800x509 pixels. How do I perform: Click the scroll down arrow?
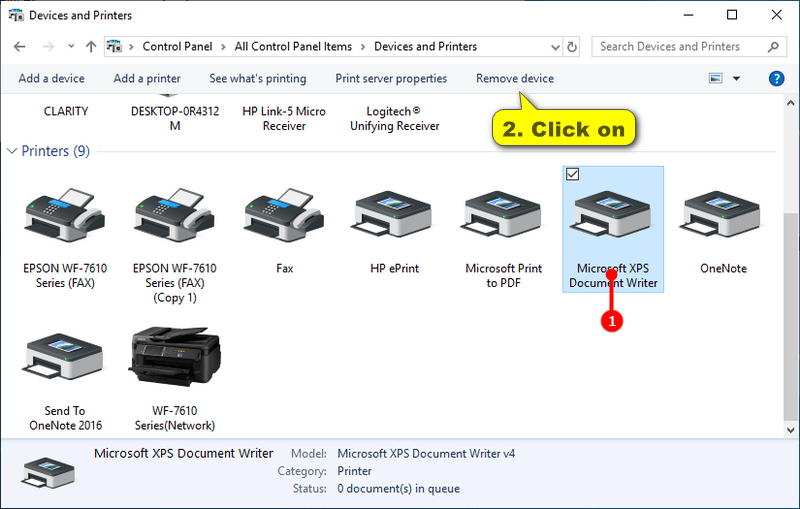click(791, 430)
